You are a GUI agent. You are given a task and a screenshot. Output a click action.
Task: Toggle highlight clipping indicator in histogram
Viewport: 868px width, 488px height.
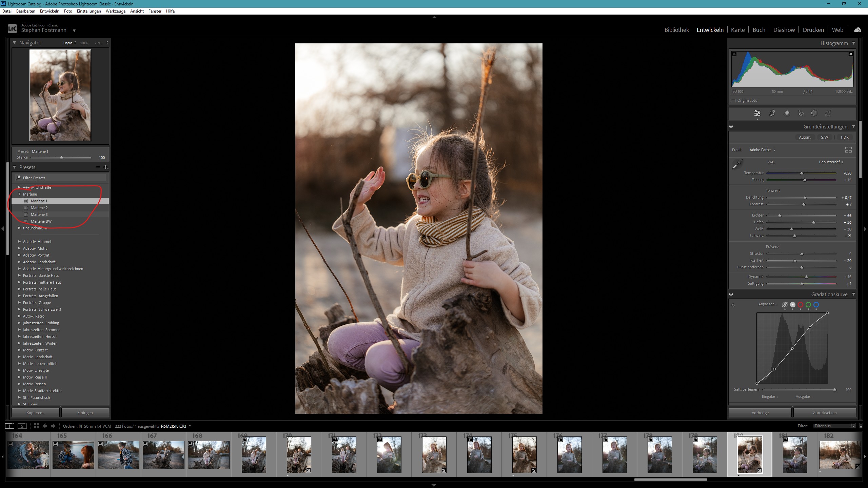(851, 54)
